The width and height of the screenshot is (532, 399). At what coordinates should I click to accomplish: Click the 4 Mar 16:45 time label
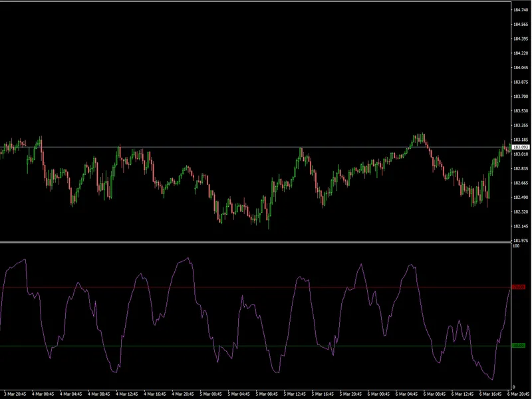pyautogui.click(x=155, y=394)
